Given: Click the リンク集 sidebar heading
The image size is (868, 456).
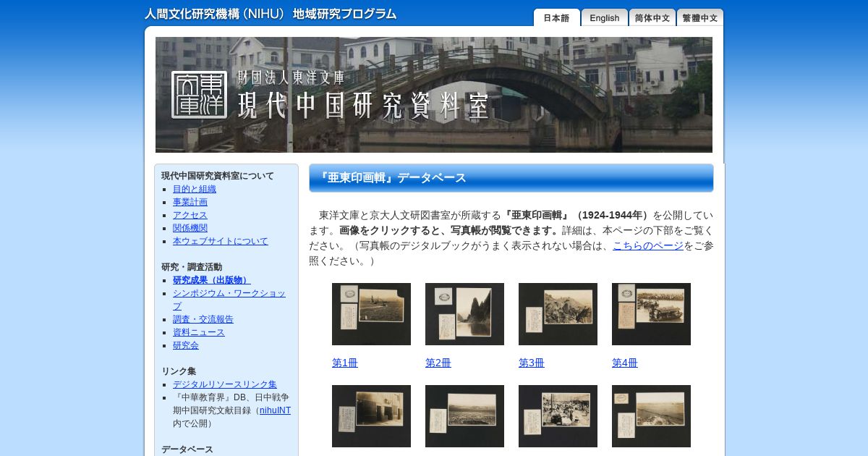Looking at the screenshot, I should pyautogui.click(x=179, y=371).
